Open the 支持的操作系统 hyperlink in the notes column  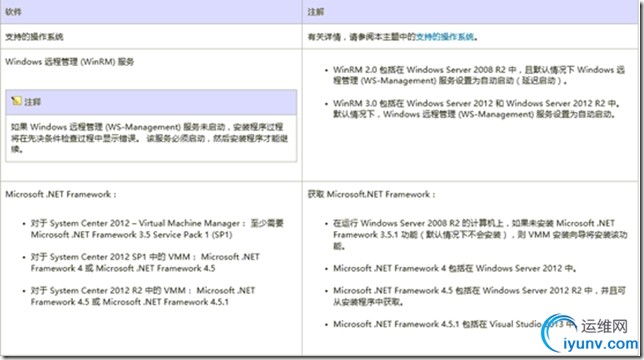coord(445,37)
